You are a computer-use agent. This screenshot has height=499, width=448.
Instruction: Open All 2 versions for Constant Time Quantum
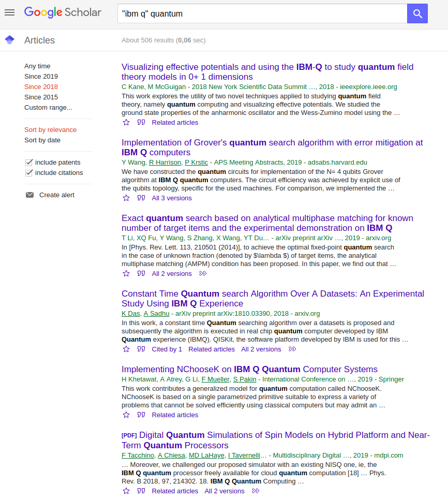pos(261,349)
